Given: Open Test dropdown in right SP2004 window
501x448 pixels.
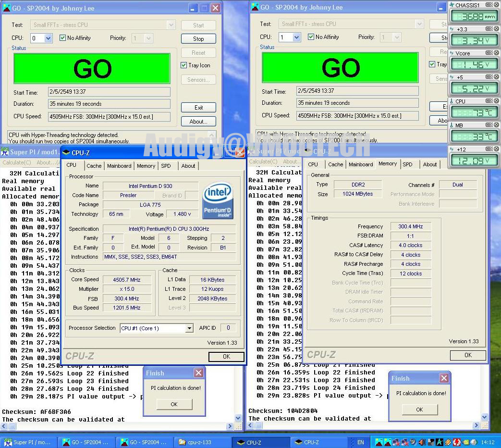Looking at the screenshot, I should [419, 24].
